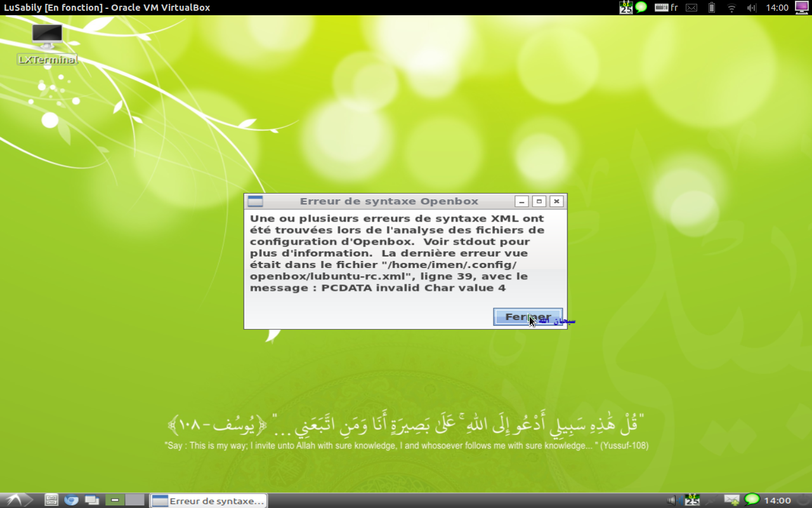Switch to the first workspace in pager

[x=115, y=500]
